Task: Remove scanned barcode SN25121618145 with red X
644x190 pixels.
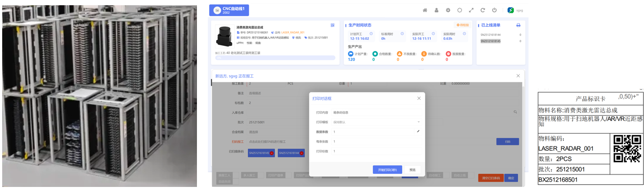Action: (x=271, y=153)
